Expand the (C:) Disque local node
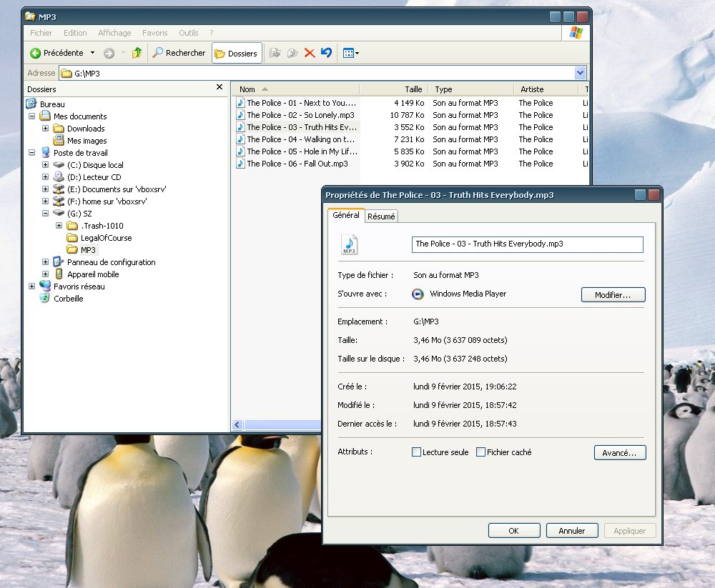This screenshot has width=715, height=588. pos(45,165)
